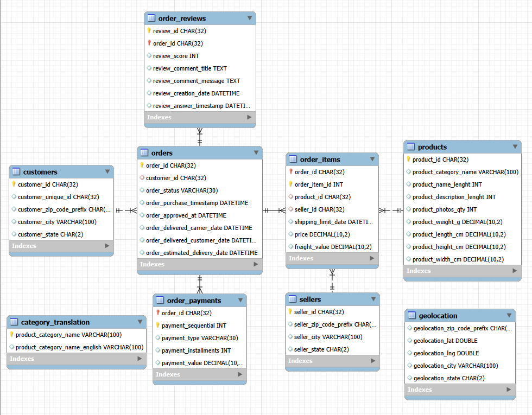Viewport: 532px width, 415px height.
Task: Click the order_items table icon
Action: coord(293,159)
